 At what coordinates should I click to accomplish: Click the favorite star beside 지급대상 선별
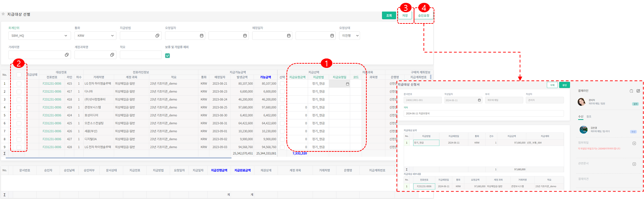click(4, 14)
